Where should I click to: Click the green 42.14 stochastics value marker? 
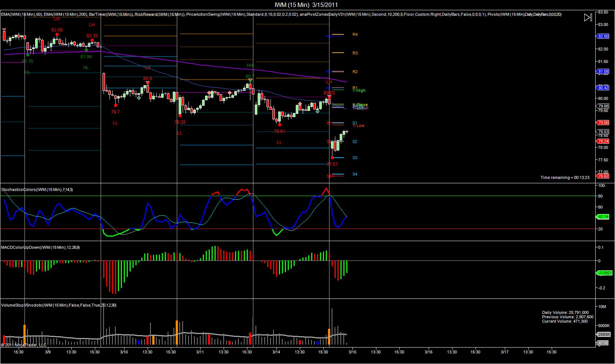click(603, 217)
